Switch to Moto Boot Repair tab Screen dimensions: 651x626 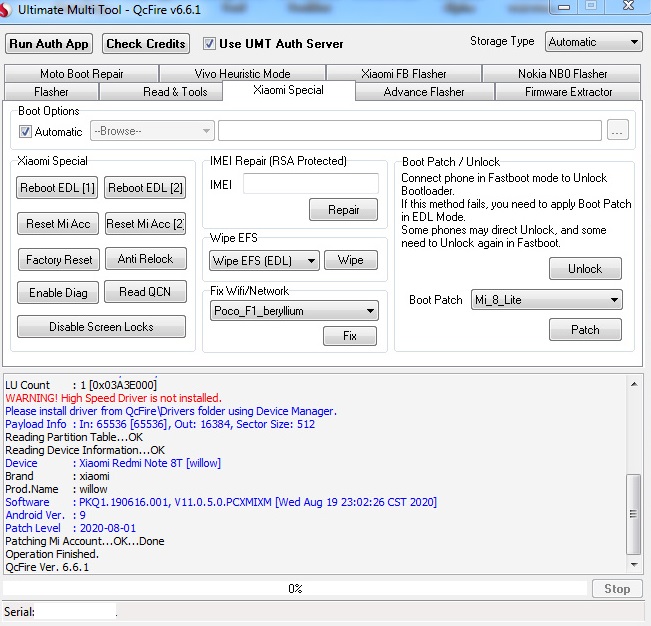click(81, 73)
